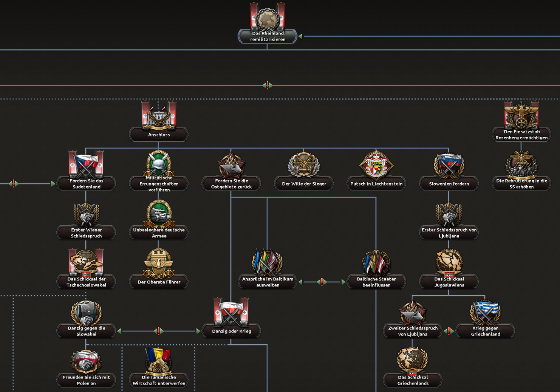Click exclusivity marker between Baltikum and Baltische Staaten
This screenshot has height=392, width=560.
coord(322,282)
